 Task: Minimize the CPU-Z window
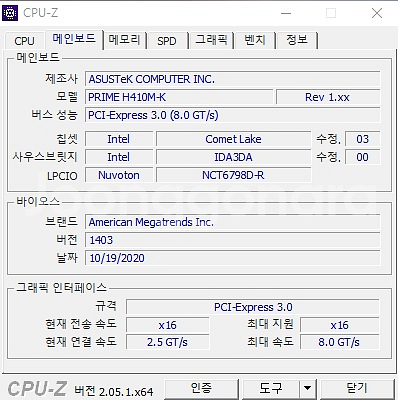click(286, 13)
